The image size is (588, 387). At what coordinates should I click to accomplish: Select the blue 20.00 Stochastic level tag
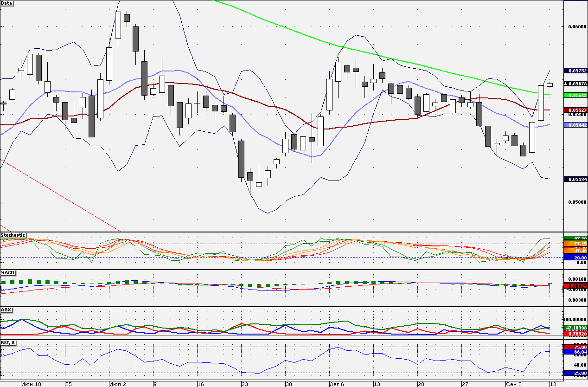(x=575, y=257)
